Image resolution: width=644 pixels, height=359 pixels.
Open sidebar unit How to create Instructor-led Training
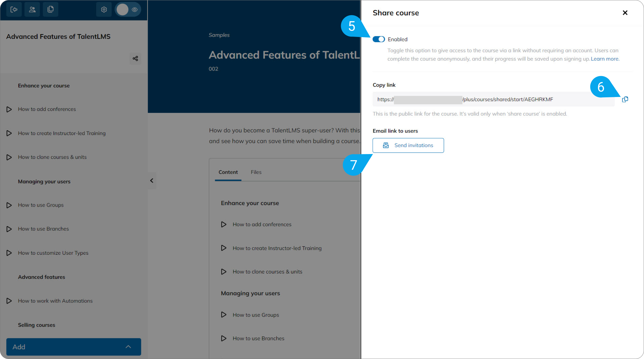62,133
